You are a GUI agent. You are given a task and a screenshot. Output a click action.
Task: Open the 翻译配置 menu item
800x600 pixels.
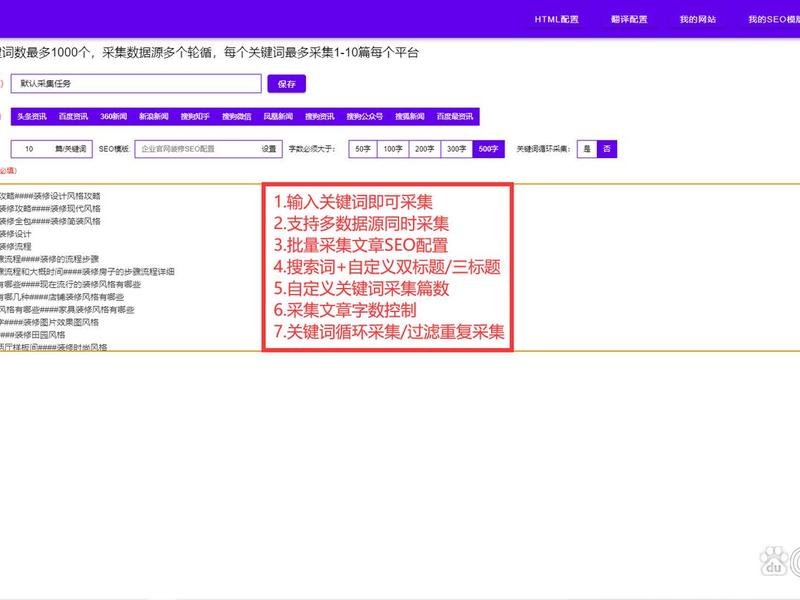[x=629, y=19]
